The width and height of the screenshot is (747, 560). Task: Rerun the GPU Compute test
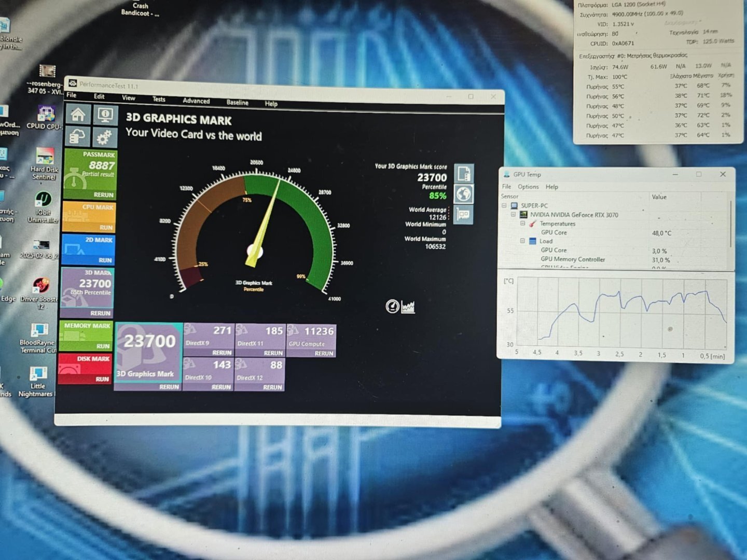point(324,354)
